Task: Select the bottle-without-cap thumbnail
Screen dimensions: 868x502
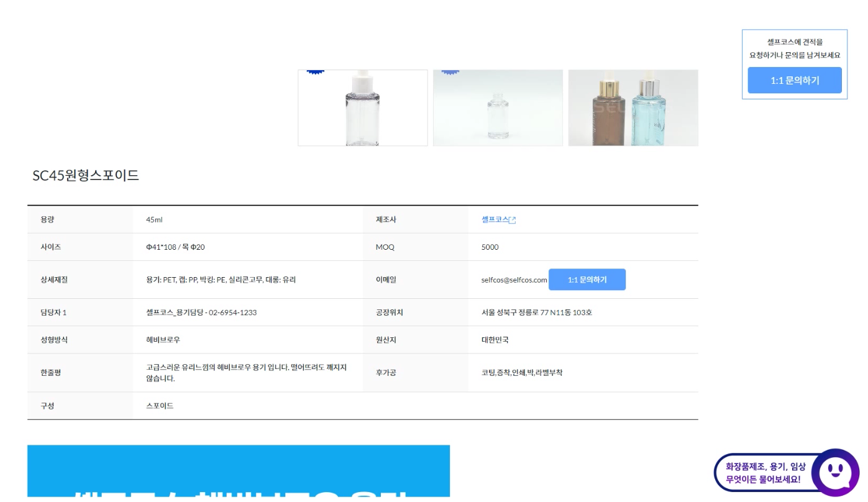Action: [498, 108]
